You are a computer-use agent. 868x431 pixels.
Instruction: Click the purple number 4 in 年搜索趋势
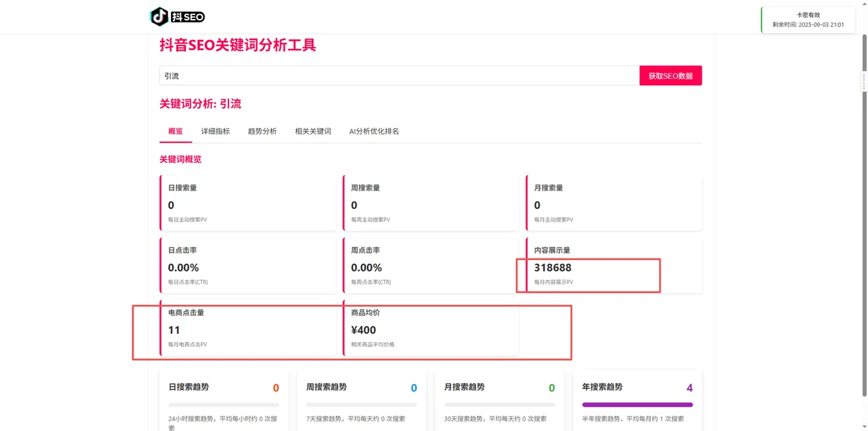click(690, 388)
